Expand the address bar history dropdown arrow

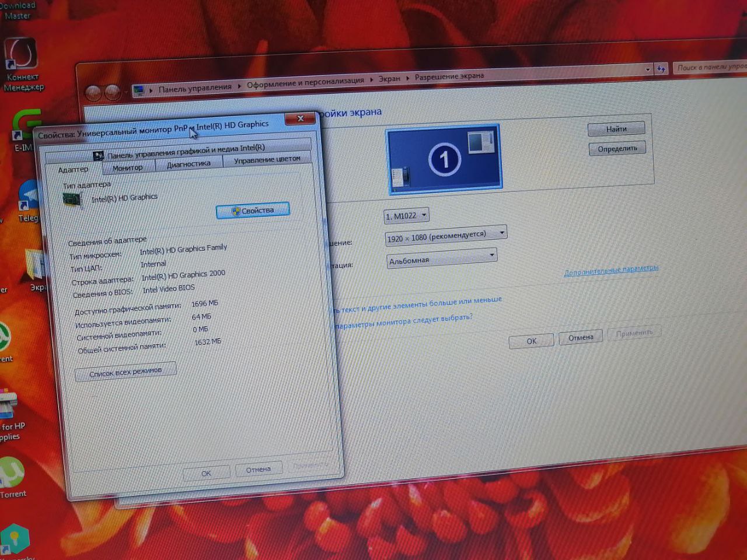648,69
